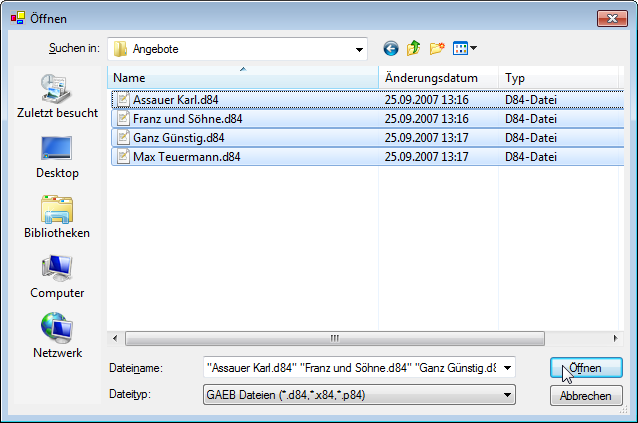Open Netzwerk in the places bar

click(x=57, y=336)
